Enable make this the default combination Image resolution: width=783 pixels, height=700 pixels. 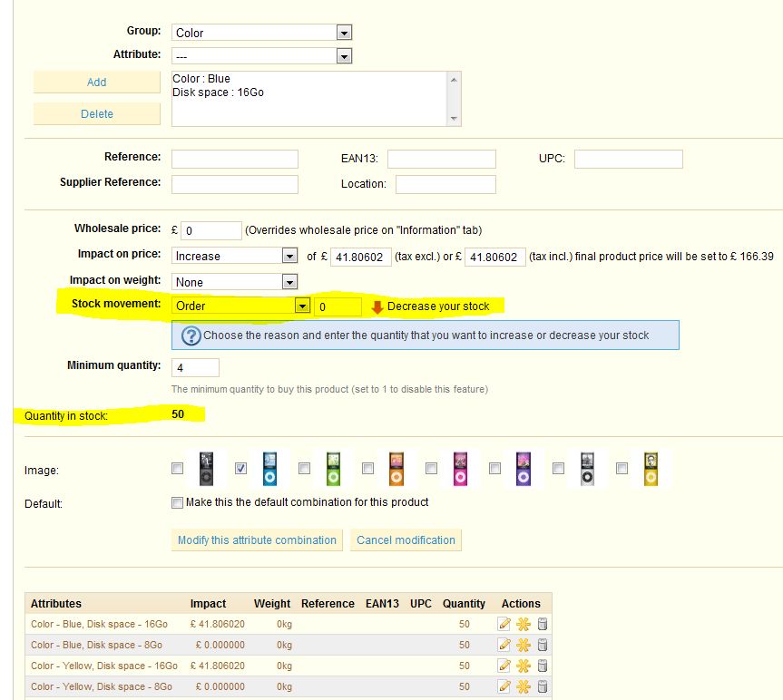pyautogui.click(x=177, y=502)
